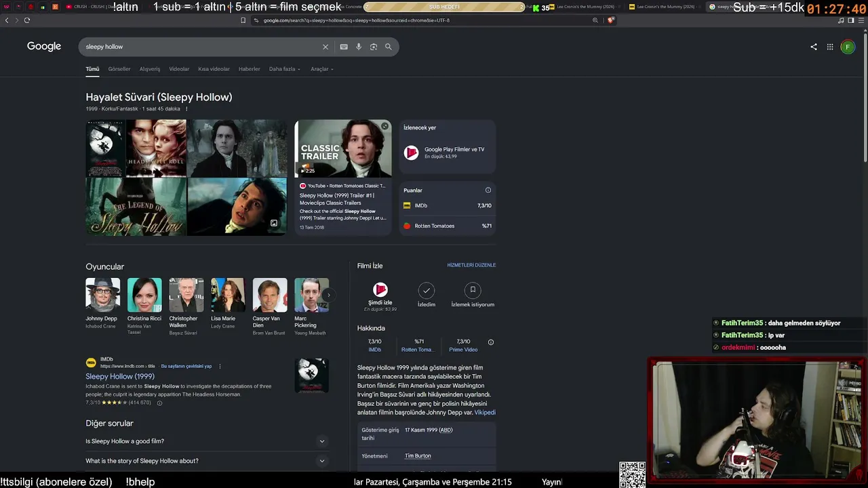Screen dimensions: 868x488
Task: Switch to the Haberler tab
Action: [x=250, y=69]
